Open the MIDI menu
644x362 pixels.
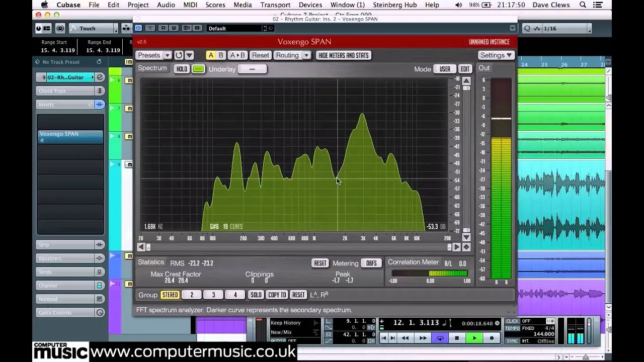click(190, 5)
